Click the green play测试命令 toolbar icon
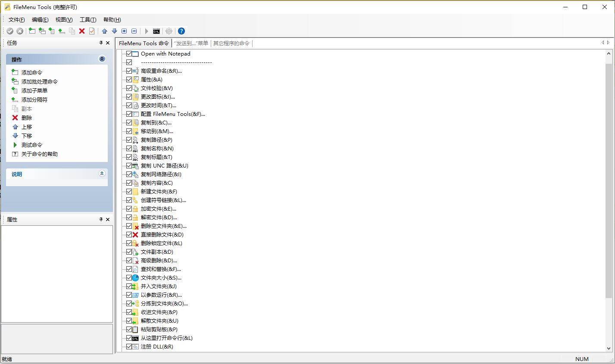The width and height of the screenshot is (615, 364). [x=146, y=31]
